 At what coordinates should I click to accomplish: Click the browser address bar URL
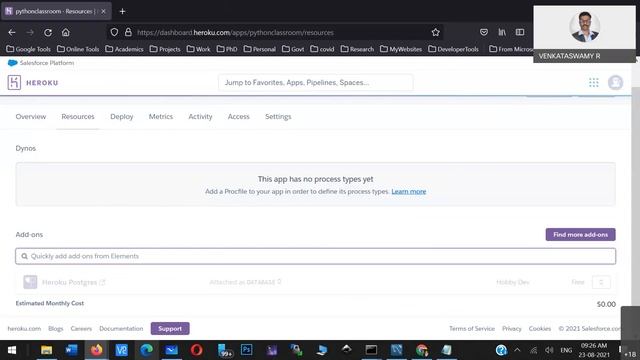point(235,32)
